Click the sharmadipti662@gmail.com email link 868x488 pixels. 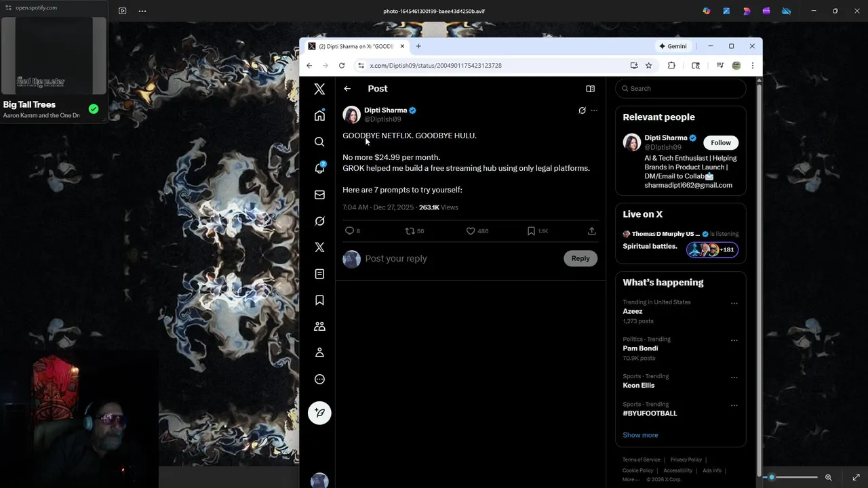coord(688,185)
